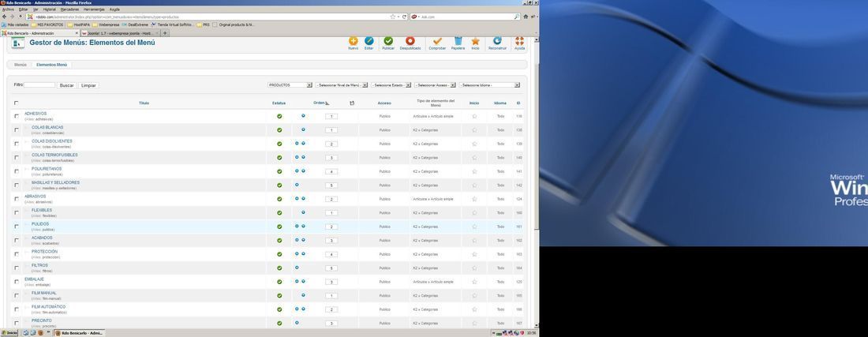Check the EMBALAJE row checkbox
The height and width of the screenshot is (337, 868).
click(x=17, y=283)
